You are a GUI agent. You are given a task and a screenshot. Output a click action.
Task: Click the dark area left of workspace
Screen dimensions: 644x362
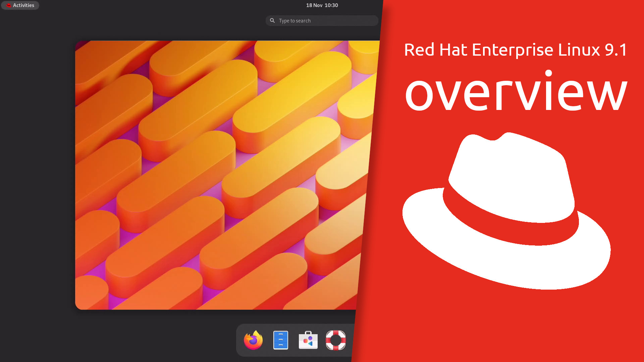37,174
